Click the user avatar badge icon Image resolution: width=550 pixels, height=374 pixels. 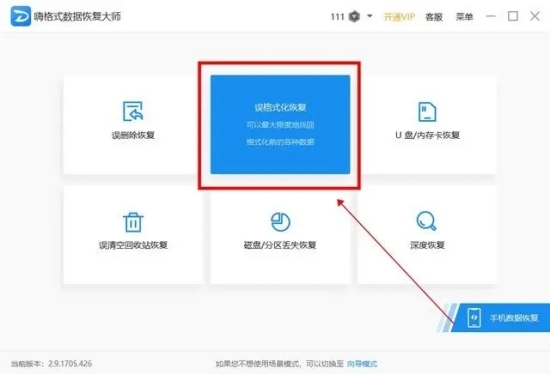(x=354, y=16)
